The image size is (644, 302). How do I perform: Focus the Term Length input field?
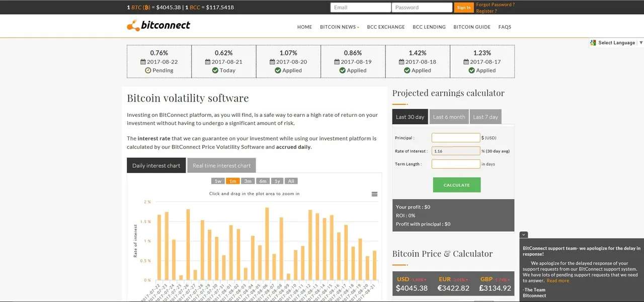456,164
